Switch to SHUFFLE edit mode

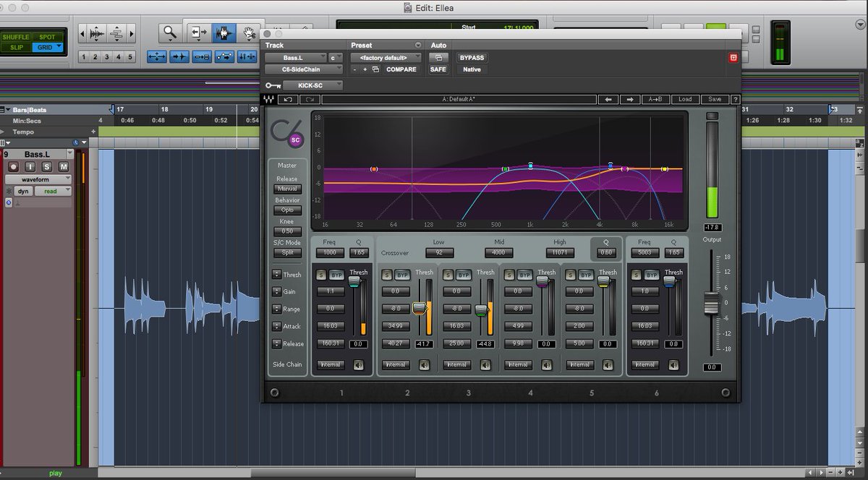pyautogui.click(x=16, y=35)
